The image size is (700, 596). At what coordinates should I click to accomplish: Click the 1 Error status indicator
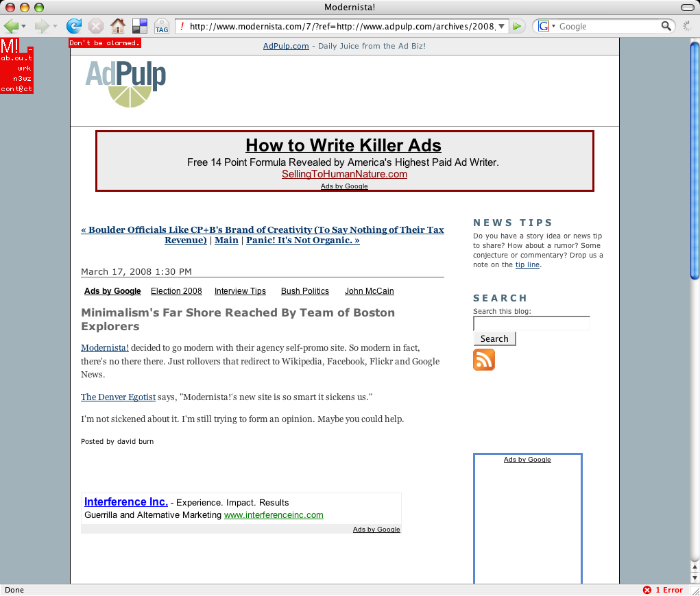pyautogui.click(x=663, y=590)
